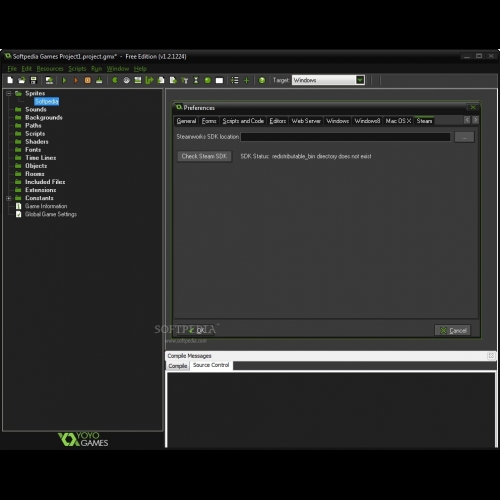Click Cancel in Preferences dialog
The width and height of the screenshot is (500, 500).
click(x=453, y=330)
